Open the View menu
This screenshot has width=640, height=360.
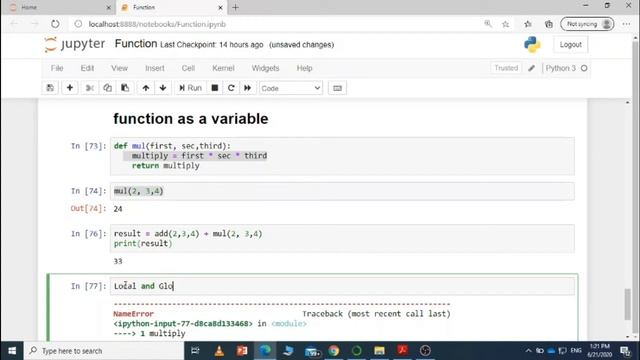(119, 68)
